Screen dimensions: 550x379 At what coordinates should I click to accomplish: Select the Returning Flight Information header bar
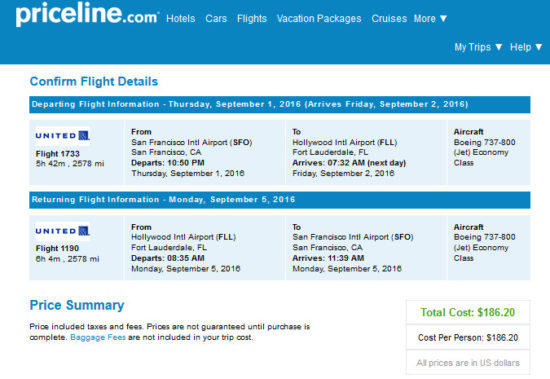[280, 200]
